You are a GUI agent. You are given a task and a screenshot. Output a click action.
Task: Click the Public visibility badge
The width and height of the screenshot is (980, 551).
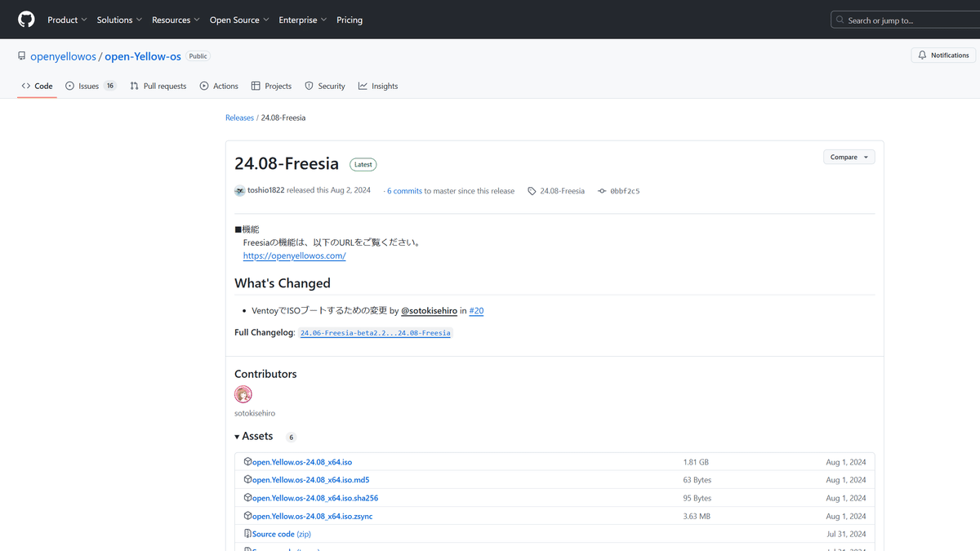coord(198,56)
